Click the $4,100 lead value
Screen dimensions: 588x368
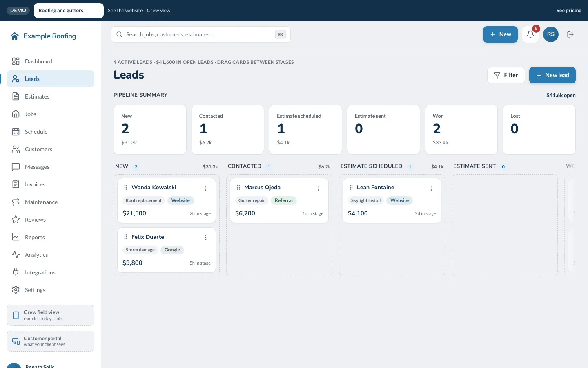pyautogui.click(x=358, y=213)
